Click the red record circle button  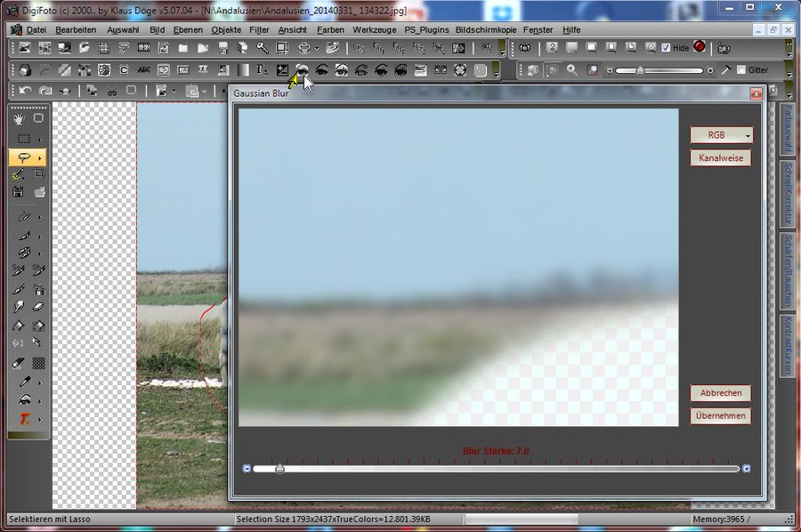click(700, 47)
